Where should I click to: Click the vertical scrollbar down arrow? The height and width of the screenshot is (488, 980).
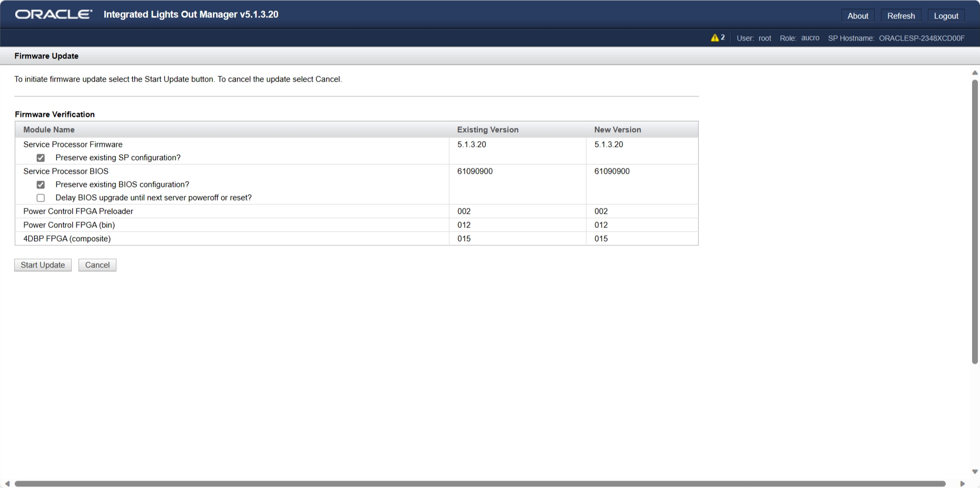coord(975,472)
